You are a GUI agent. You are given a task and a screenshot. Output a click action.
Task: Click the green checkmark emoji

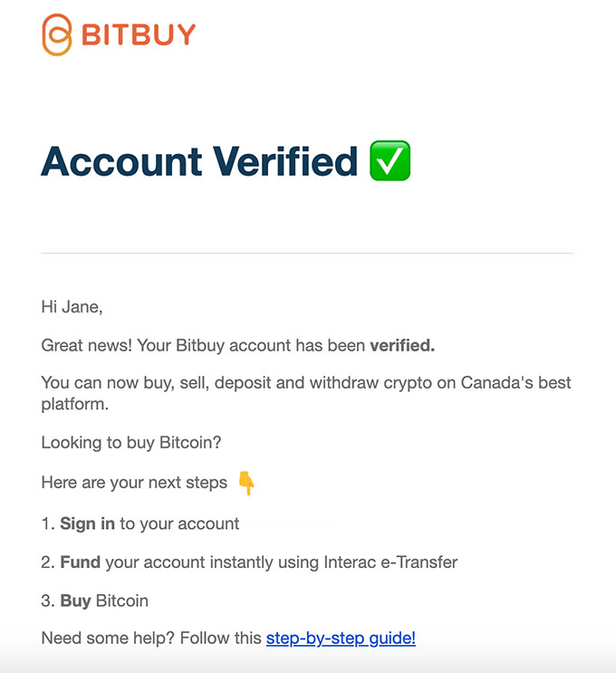[x=390, y=162]
